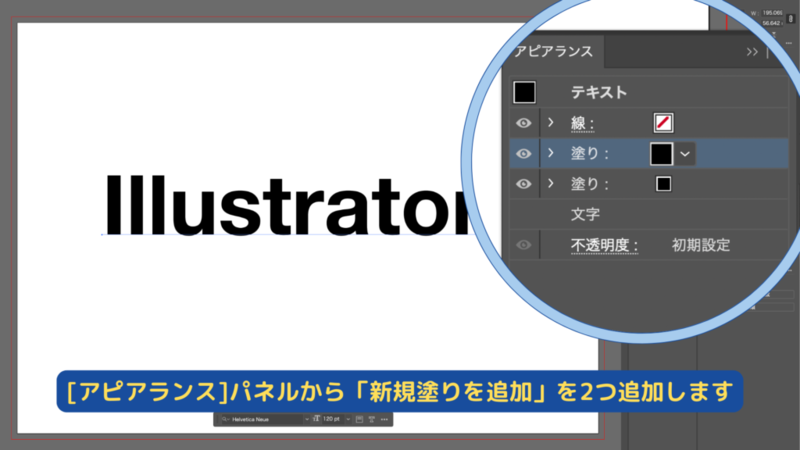Screen dimensions: 800x450
Task: Hide the 線 stroke attribute
Action: 523,123
